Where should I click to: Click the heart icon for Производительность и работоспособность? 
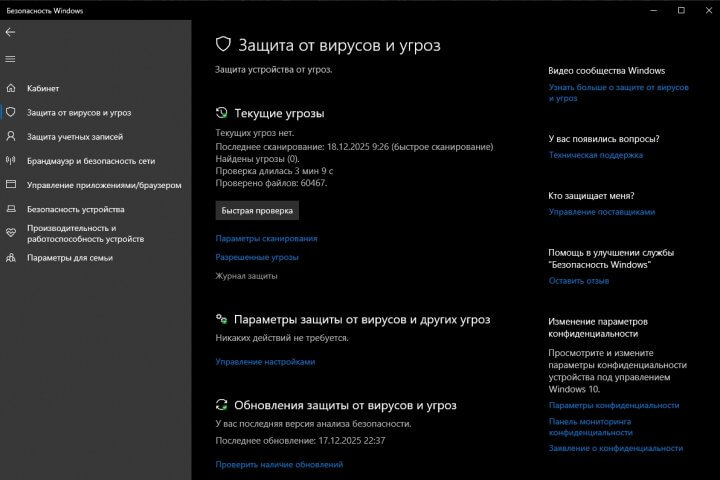click(x=11, y=233)
